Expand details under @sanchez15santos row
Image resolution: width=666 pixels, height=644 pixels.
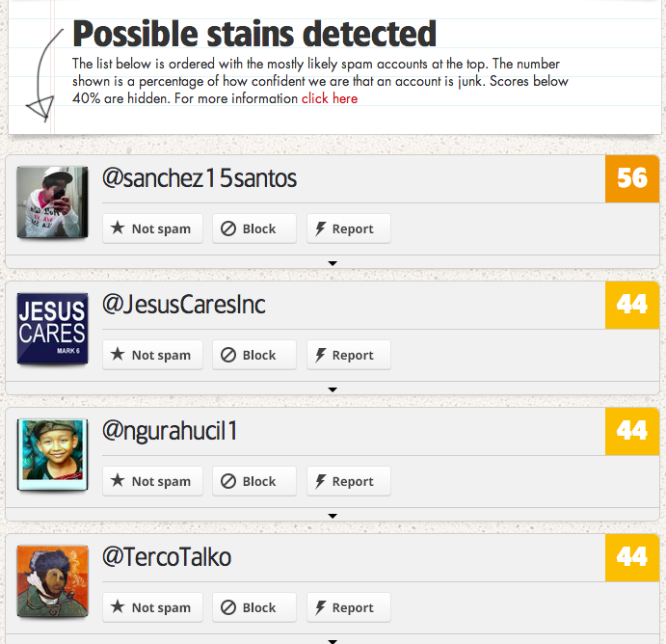point(333,262)
